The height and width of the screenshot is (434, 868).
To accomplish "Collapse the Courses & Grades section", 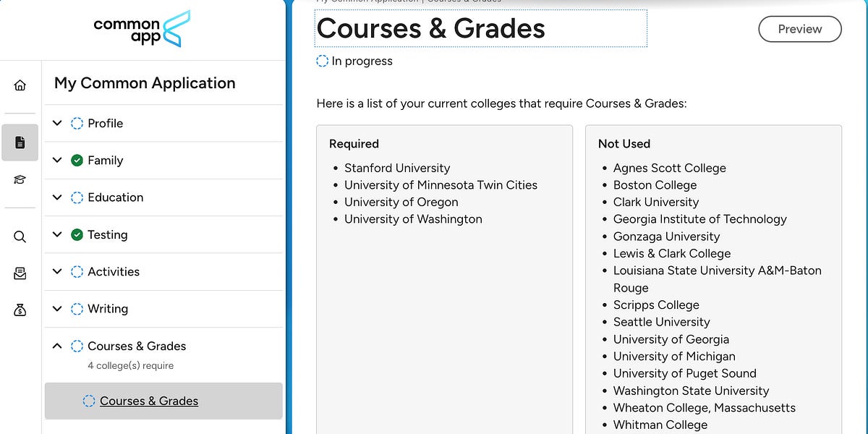I will click(x=57, y=346).
